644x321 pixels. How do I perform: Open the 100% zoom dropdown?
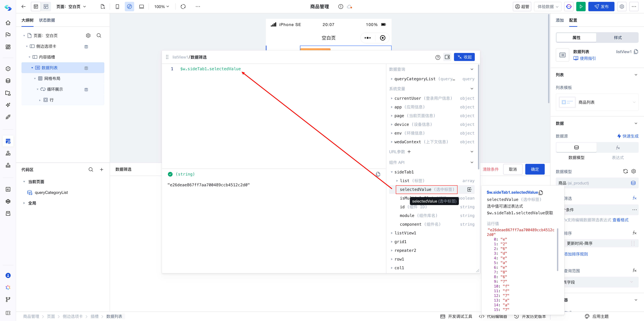click(x=162, y=7)
